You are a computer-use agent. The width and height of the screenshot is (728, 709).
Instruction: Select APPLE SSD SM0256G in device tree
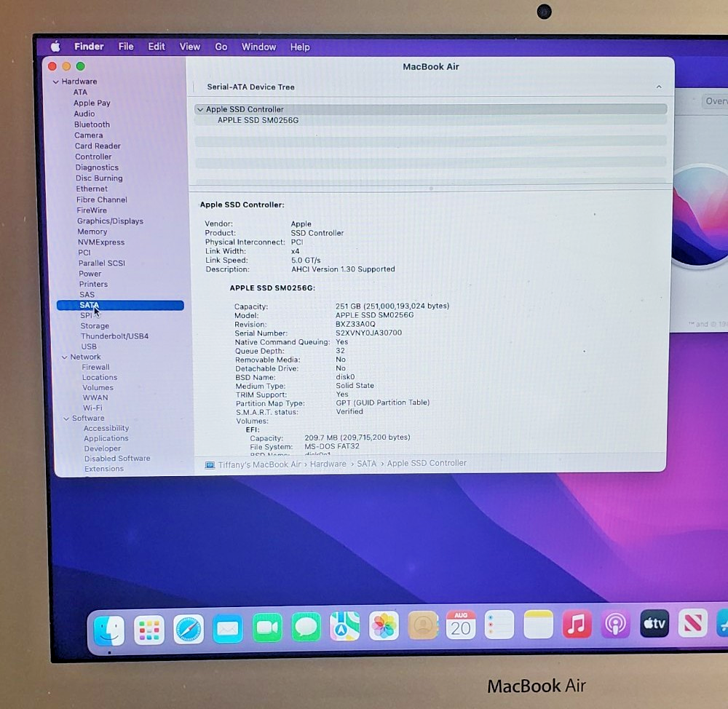[258, 120]
